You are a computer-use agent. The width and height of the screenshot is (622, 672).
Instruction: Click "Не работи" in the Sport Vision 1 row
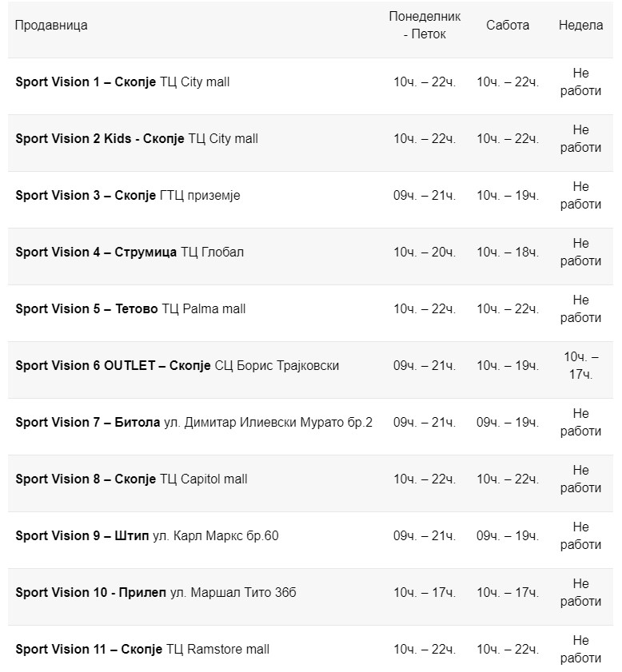[x=580, y=82]
